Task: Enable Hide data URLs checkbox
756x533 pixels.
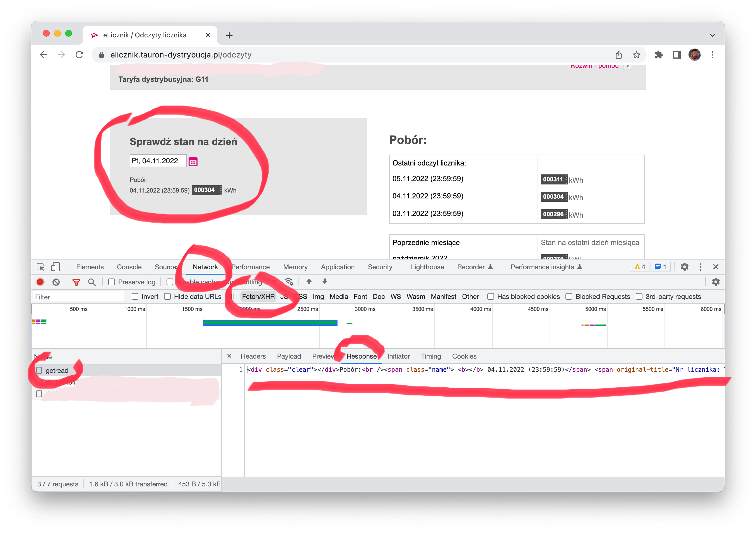Action: click(x=168, y=296)
